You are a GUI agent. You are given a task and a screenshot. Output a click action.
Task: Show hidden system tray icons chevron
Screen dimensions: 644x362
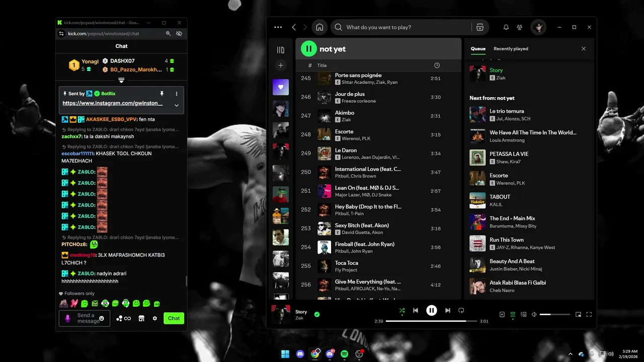pyautogui.click(x=571, y=354)
